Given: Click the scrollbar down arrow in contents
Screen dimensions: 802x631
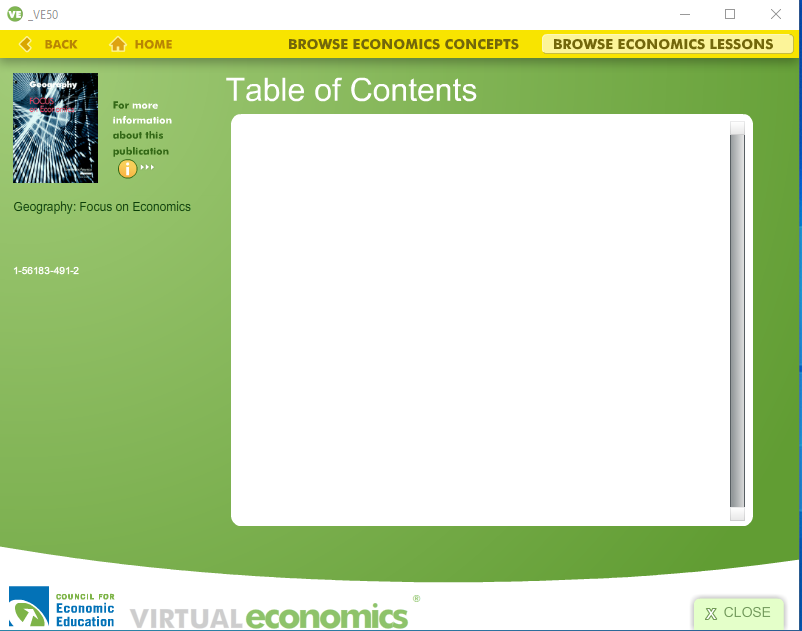Looking at the screenshot, I should point(737,514).
